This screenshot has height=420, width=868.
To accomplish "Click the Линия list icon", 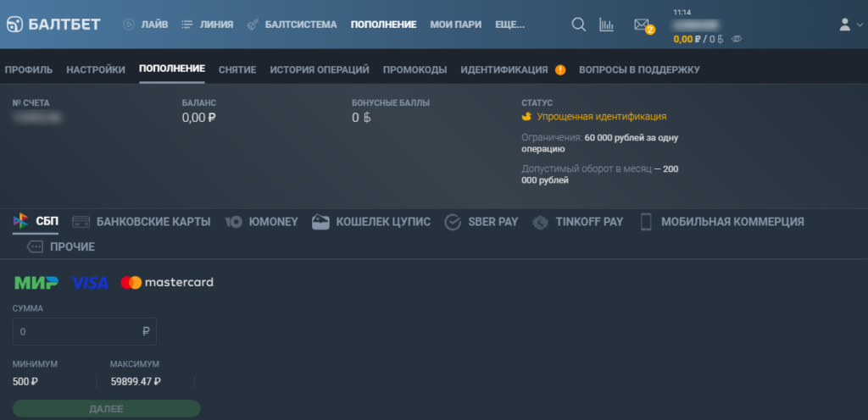I will click(x=187, y=25).
